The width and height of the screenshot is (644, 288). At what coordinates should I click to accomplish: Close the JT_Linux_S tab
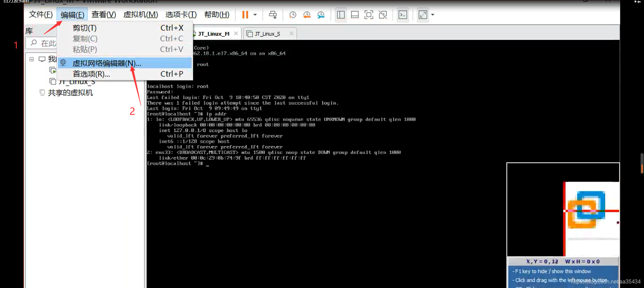click(291, 33)
